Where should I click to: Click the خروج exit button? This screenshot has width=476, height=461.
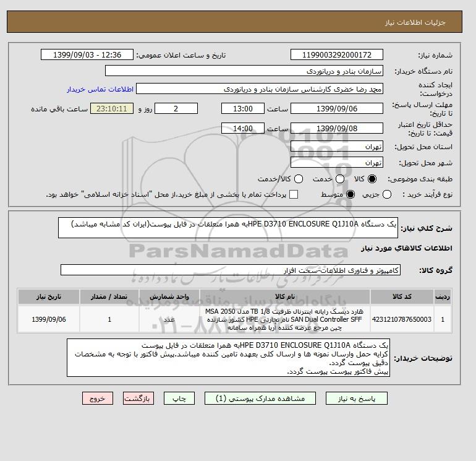[x=98, y=399]
